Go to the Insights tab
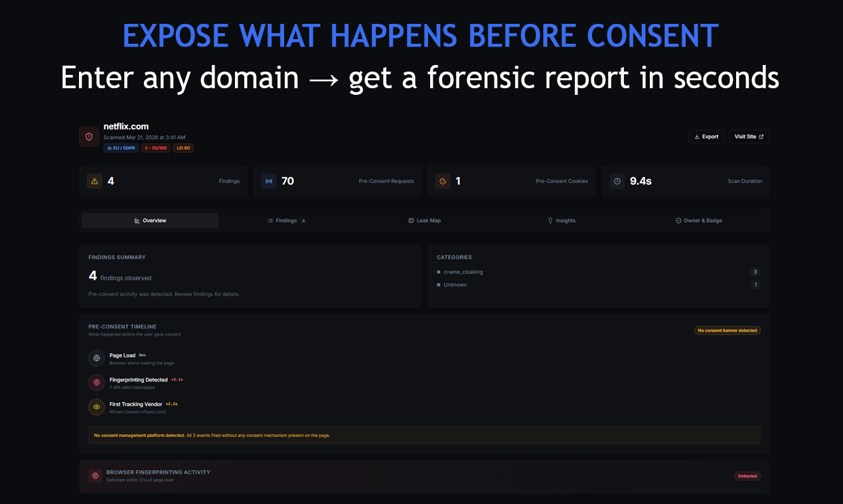This screenshot has width=843, height=504. (562, 221)
